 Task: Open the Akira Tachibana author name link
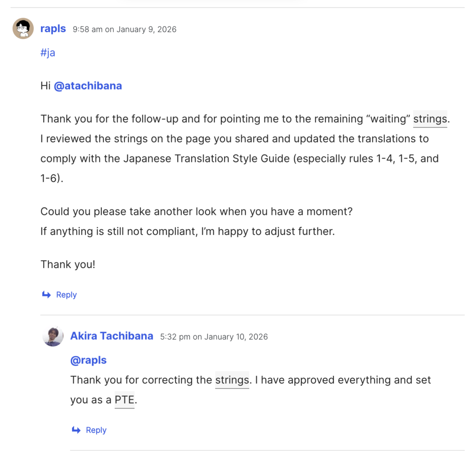[112, 336]
